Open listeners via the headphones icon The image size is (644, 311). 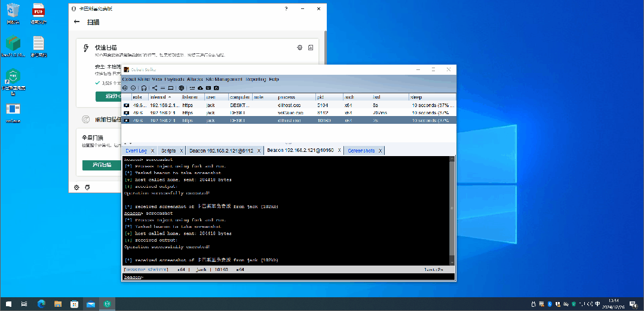coord(144,88)
